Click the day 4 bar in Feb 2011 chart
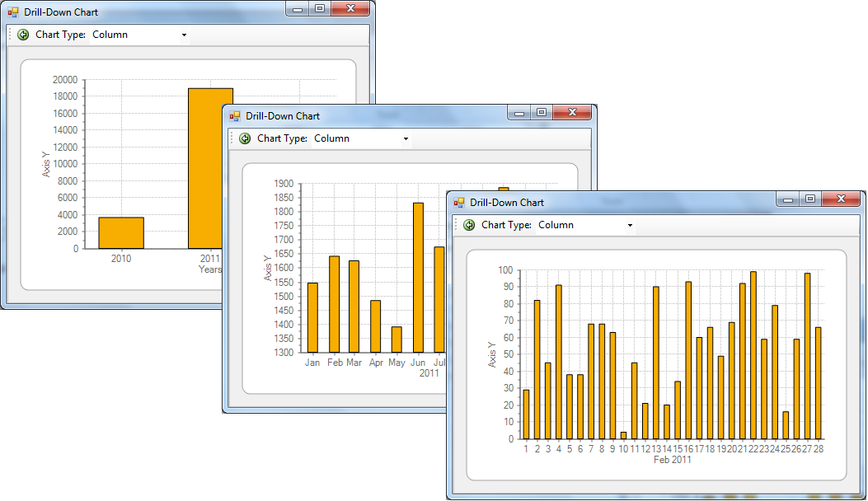 pyautogui.click(x=558, y=362)
